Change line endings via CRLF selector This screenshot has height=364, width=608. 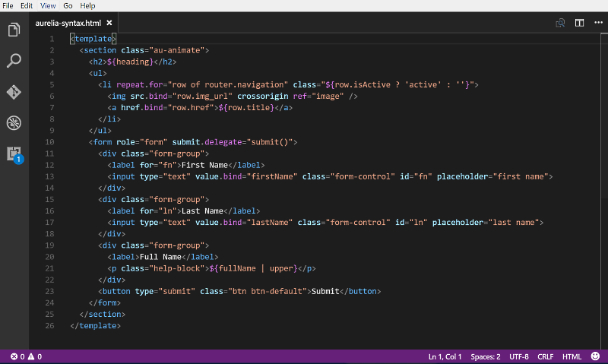coord(546,356)
